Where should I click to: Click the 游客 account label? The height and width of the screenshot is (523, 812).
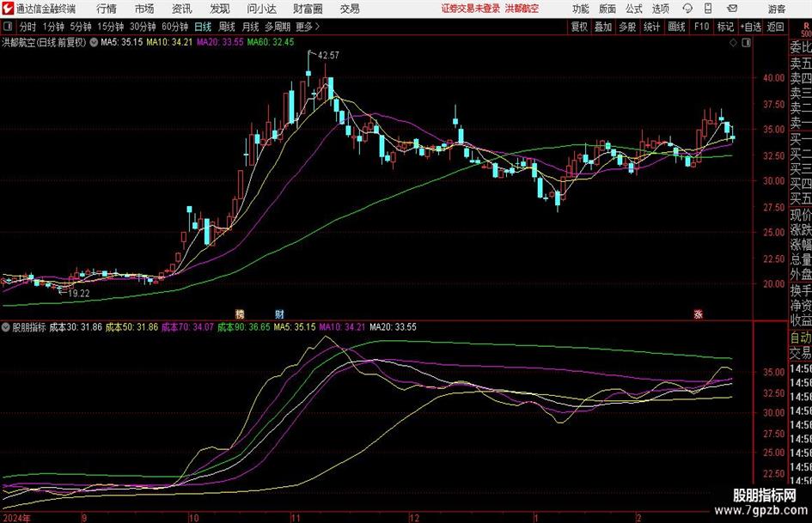point(777,9)
